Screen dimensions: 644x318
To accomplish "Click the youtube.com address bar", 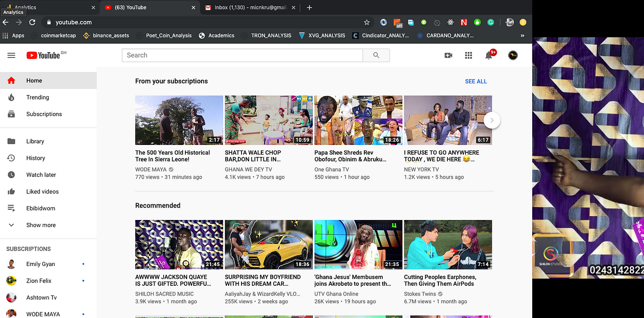I will pyautogui.click(x=207, y=22).
